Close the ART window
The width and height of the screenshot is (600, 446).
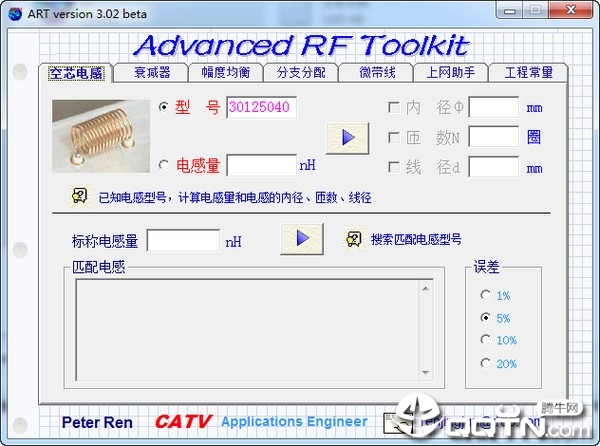(x=571, y=10)
